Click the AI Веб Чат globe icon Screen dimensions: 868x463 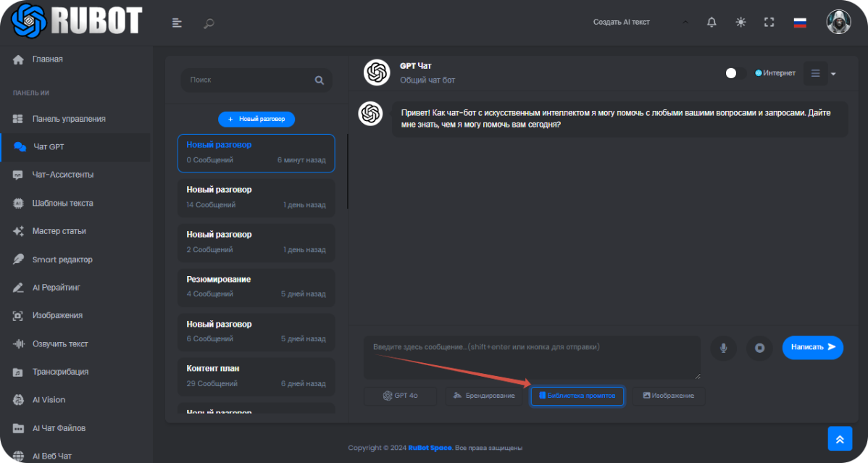(18, 456)
